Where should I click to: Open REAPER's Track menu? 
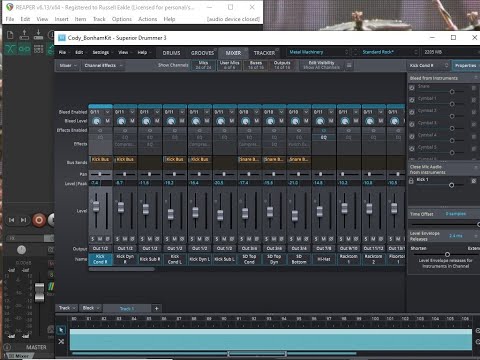coord(99,19)
